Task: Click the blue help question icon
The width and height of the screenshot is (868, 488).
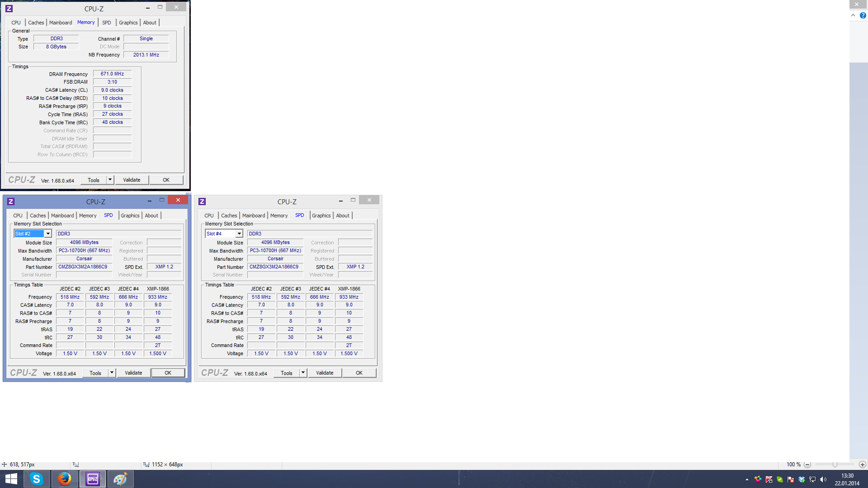Action: (x=863, y=15)
